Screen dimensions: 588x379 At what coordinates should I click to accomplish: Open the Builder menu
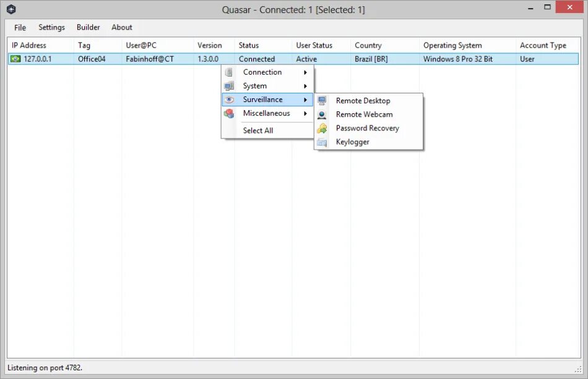point(88,27)
